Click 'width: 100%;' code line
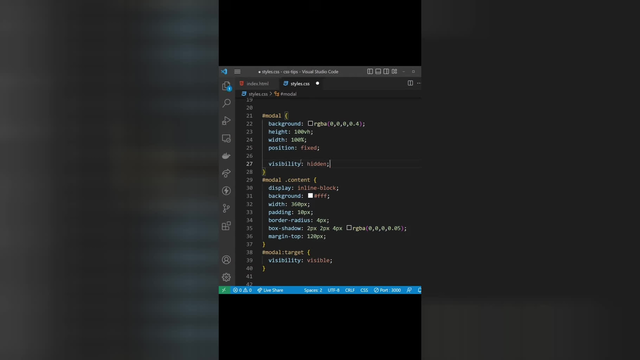Image resolution: width=640 pixels, height=360 pixels. coord(287,140)
